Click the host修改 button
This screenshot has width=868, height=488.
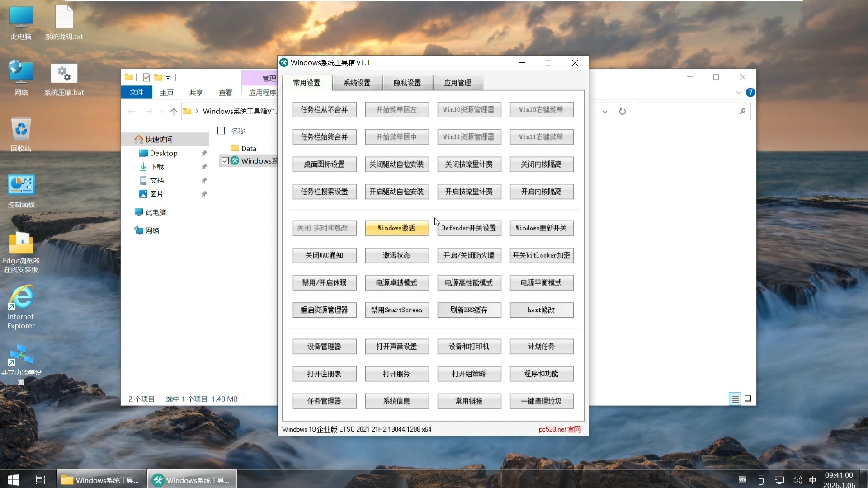(x=542, y=310)
